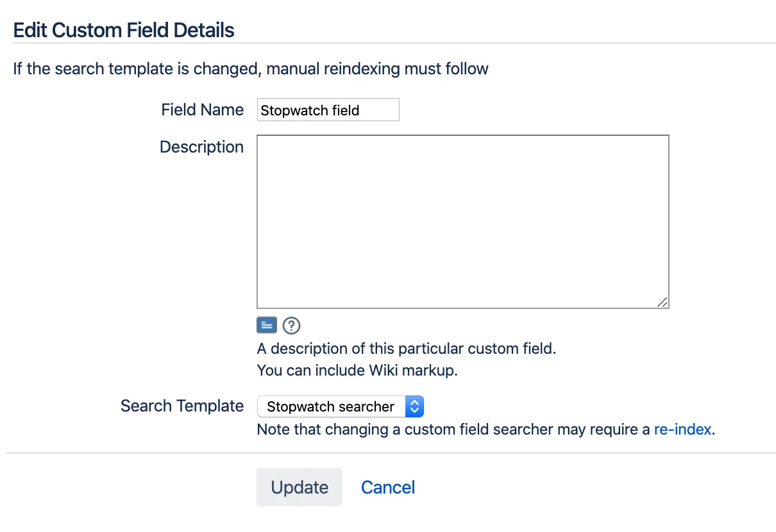Click the 'You can include Wiki markup' hint
The width and height of the screenshot is (776, 532).
pos(357,370)
